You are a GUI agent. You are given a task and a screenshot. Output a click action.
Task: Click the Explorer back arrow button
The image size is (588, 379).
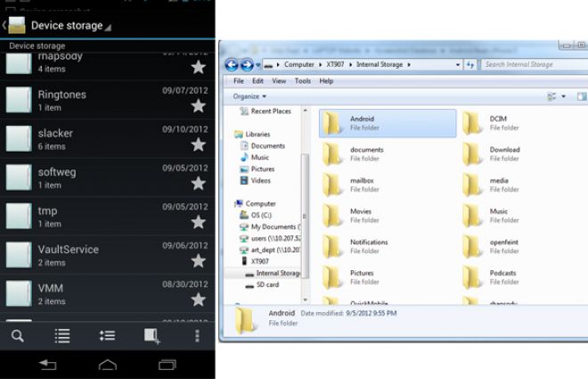(232, 64)
